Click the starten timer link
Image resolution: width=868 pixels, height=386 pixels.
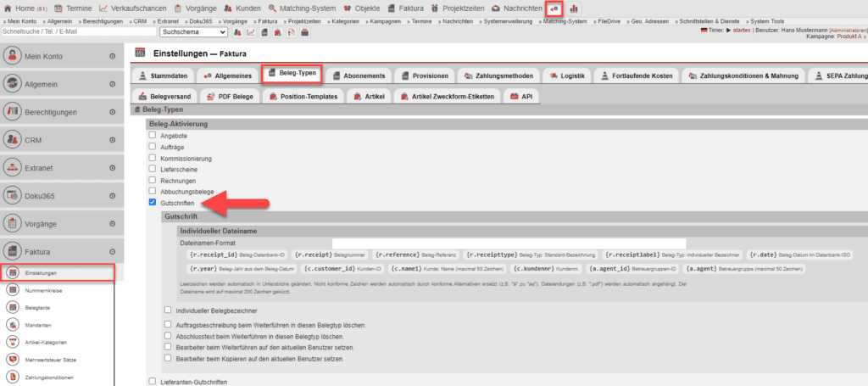click(x=741, y=30)
